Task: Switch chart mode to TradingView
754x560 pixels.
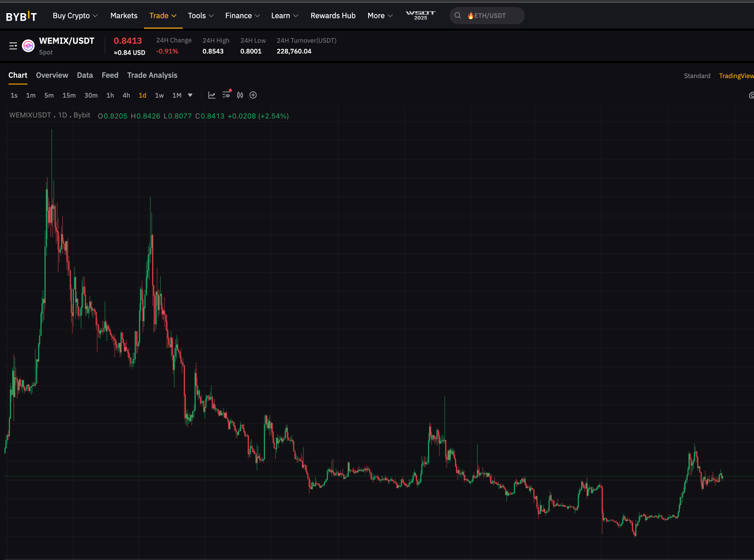Action: [x=736, y=76]
